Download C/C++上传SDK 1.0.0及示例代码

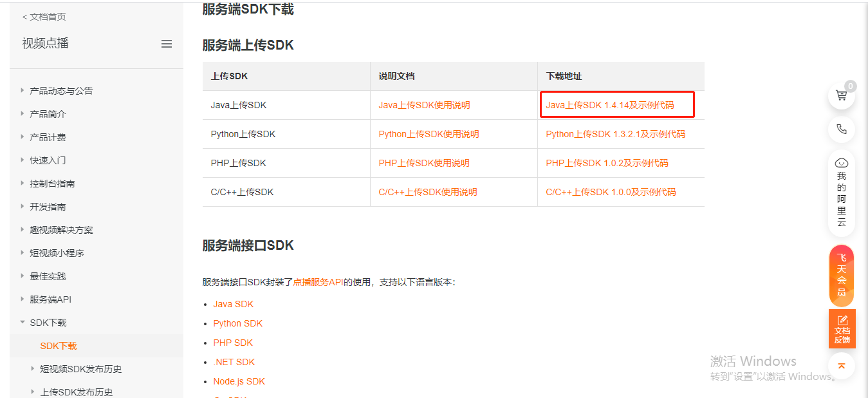(611, 192)
